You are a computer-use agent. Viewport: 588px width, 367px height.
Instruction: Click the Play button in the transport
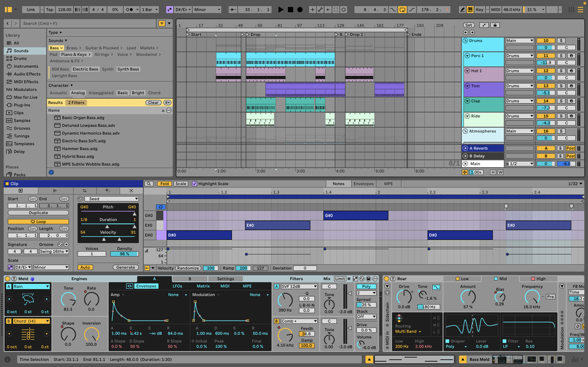(280, 10)
